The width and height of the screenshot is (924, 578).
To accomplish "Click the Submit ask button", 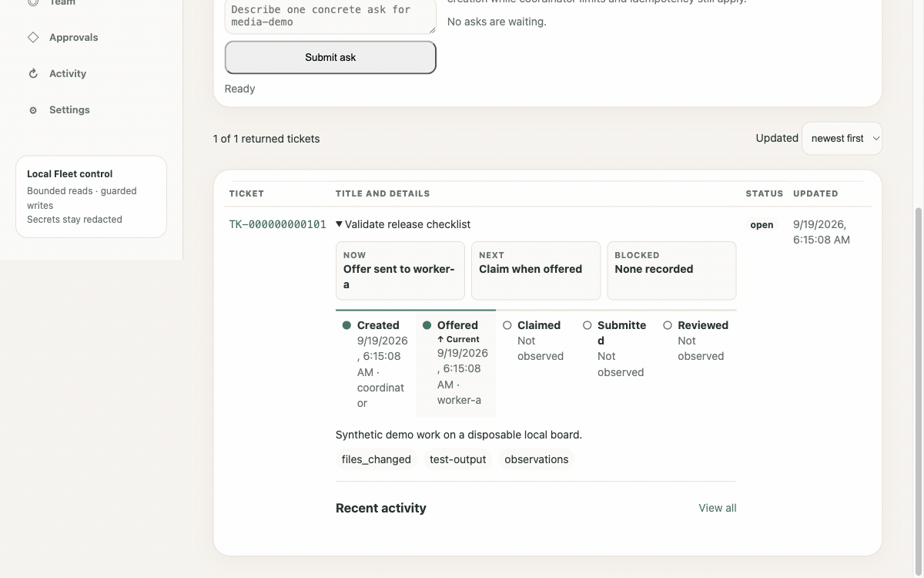I will [330, 57].
